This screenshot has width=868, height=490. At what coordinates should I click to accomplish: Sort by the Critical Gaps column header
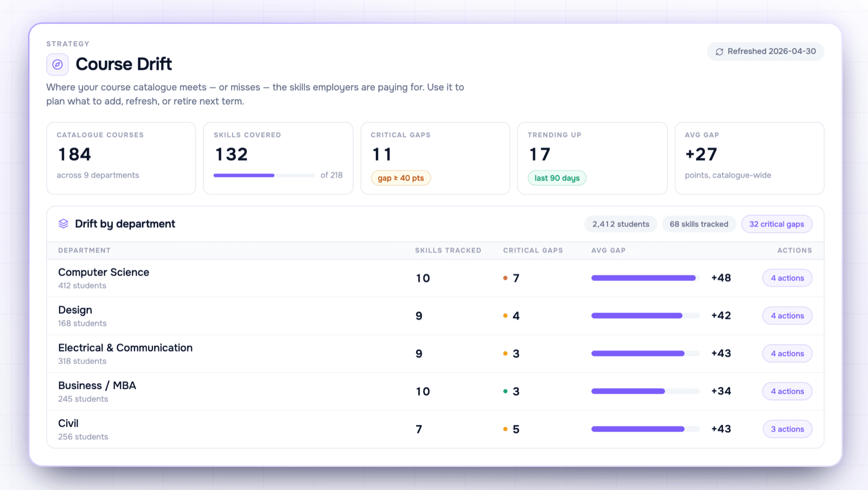click(x=533, y=251)
